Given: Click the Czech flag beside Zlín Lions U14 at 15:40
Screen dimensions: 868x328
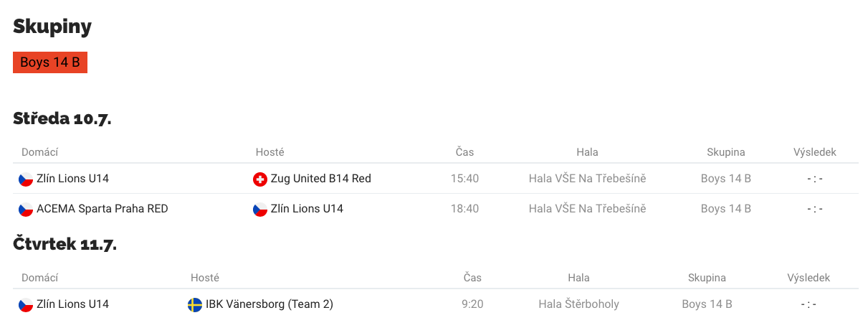Looking at the screenshot, I should 26,179.
